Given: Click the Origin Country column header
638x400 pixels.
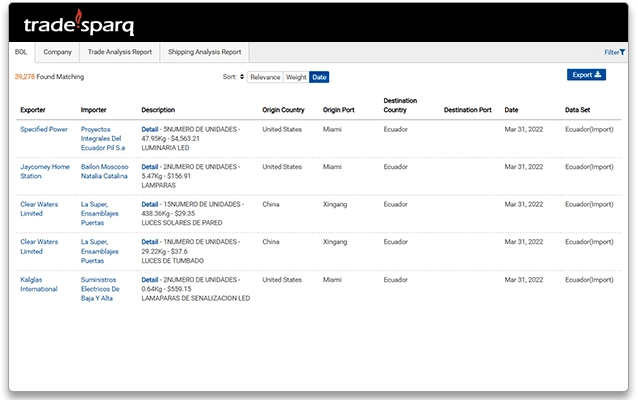Looking at the screenshot, I should 283,110.
